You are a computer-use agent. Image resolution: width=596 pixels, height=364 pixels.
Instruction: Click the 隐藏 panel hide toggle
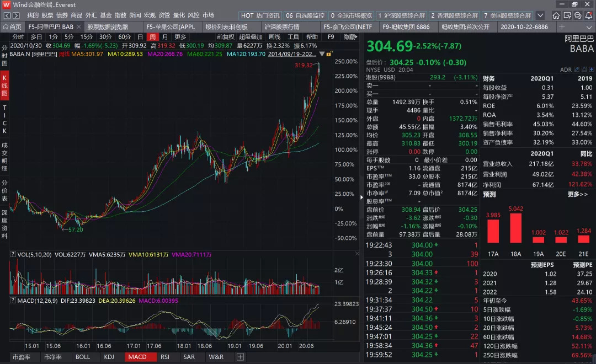350,37
